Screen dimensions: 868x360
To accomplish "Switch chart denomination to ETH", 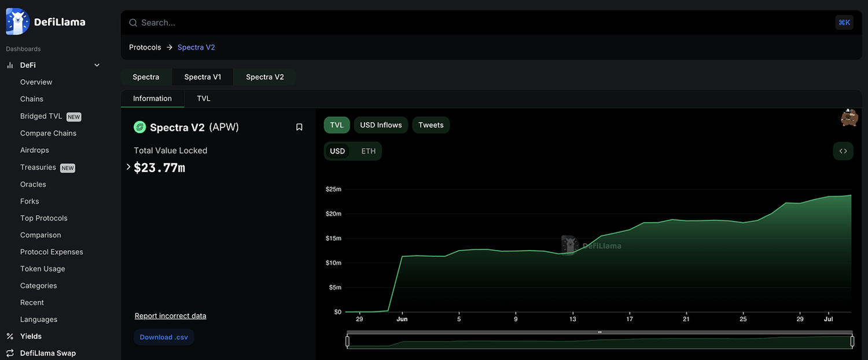I will pos(368,151).
